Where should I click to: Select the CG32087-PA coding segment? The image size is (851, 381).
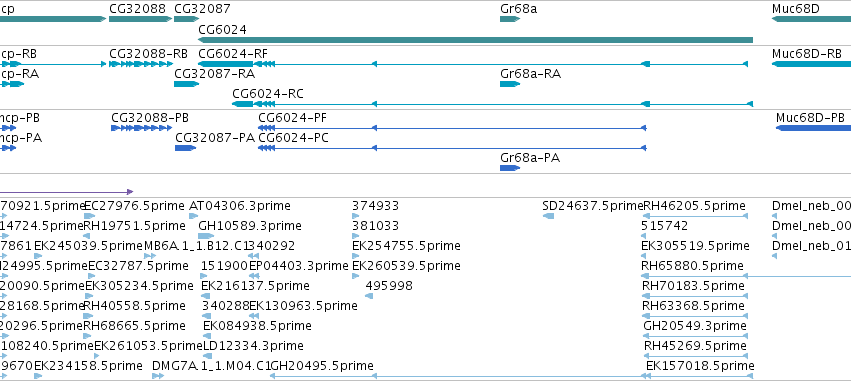tap(185, 148)
